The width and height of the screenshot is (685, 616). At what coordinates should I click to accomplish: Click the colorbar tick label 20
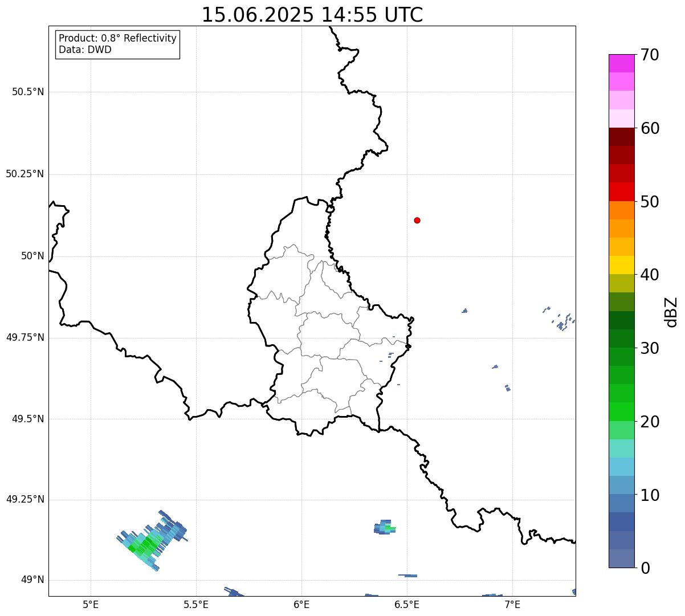(650, 422)
